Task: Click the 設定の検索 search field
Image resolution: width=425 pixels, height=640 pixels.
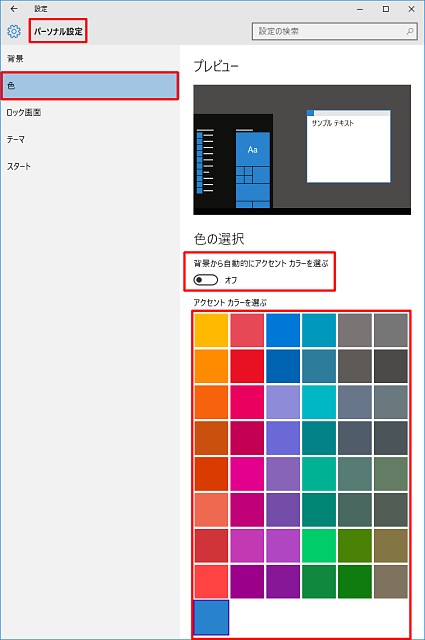Action: click(x=334, y=31)
